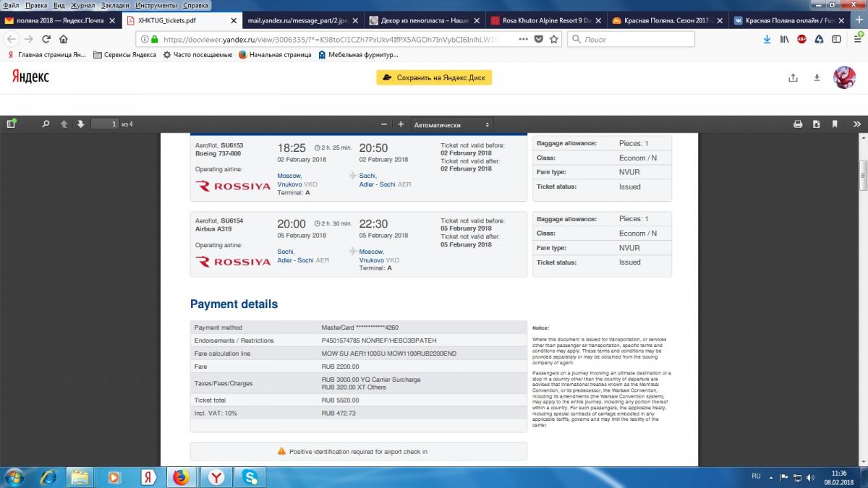The height and width of the screenshot is (488, 868).
Task: Open Yandex Browser from taskbar
Action: [x=216, y=477]
